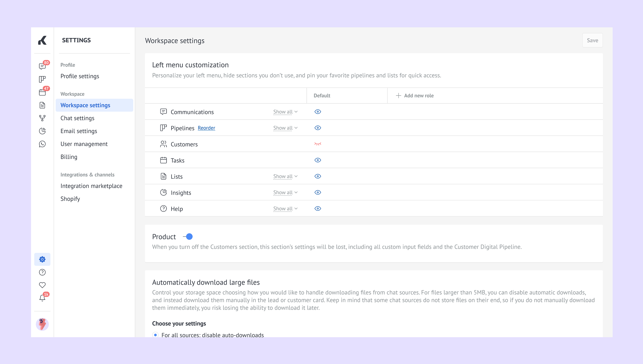The image size is (643, 364).
Task: Select 'For all sources: disable auto-downloads' radio
Action: 156,335
